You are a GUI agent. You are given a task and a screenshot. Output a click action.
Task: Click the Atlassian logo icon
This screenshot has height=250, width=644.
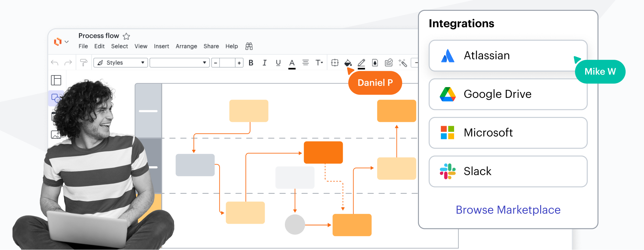(448, 56)
